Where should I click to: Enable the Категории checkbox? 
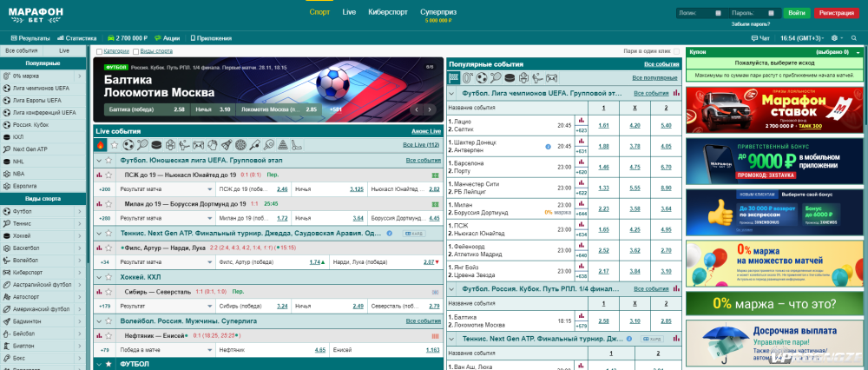[x=99, y=51]
